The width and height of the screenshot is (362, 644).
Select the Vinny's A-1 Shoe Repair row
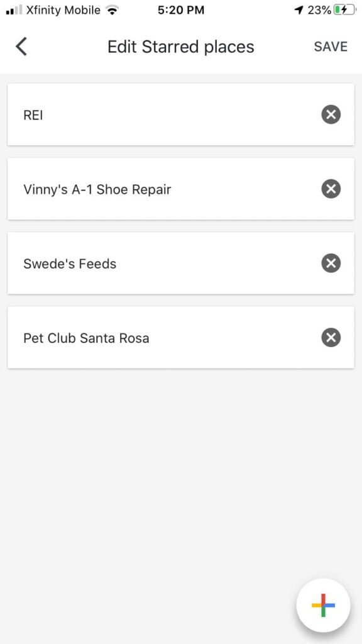(180, 189)
